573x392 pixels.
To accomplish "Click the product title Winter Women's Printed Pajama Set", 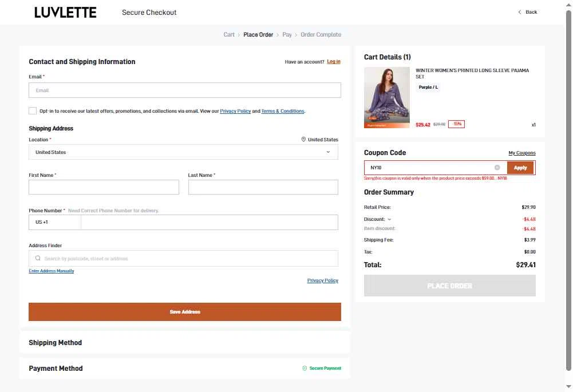I will click(472, 73).
